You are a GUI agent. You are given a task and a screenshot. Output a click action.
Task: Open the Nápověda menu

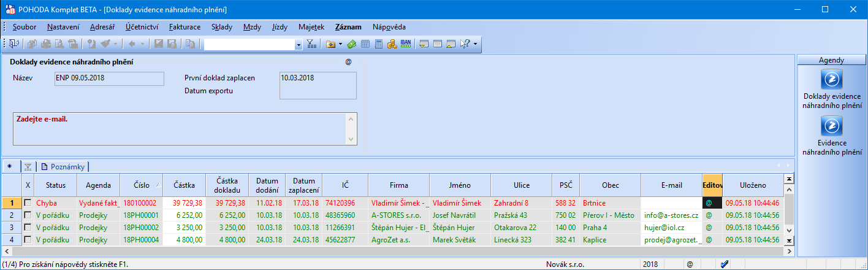click(389, 27)
